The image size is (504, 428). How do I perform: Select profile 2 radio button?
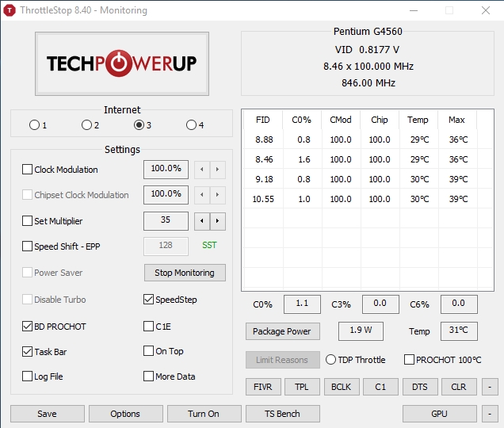[86, 124]
